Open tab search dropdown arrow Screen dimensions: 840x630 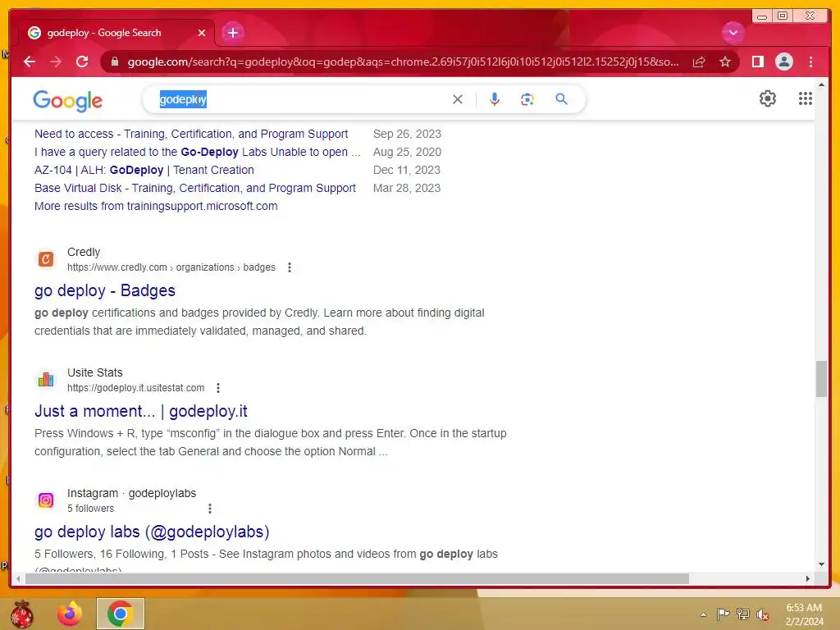click(733, 33)
